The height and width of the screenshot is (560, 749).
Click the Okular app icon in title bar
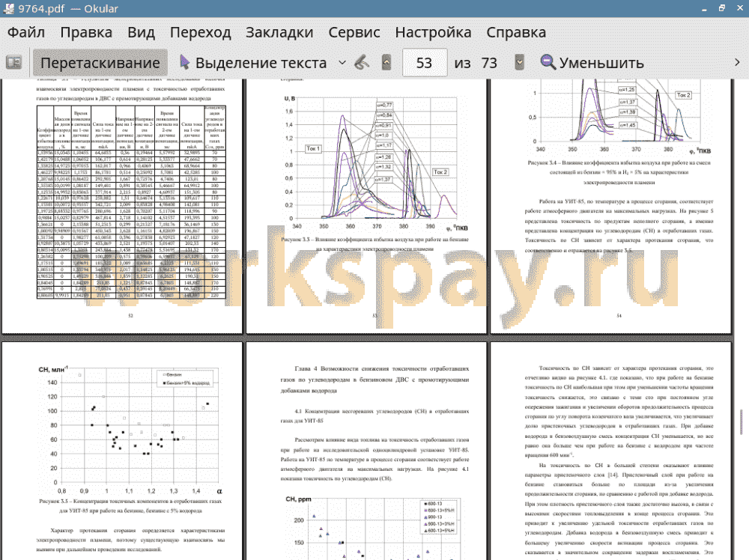[x=8, y=8]
